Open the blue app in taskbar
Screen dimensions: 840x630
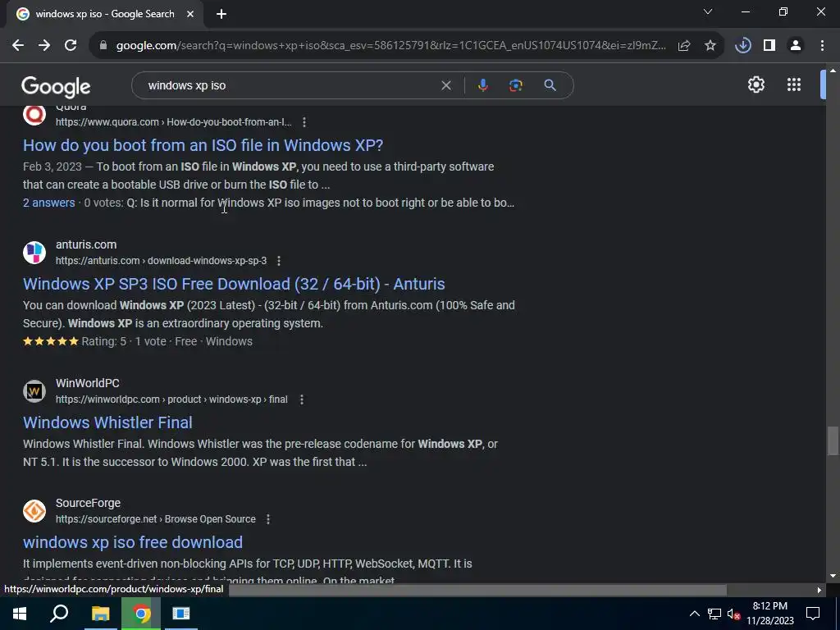click(181, 614)
